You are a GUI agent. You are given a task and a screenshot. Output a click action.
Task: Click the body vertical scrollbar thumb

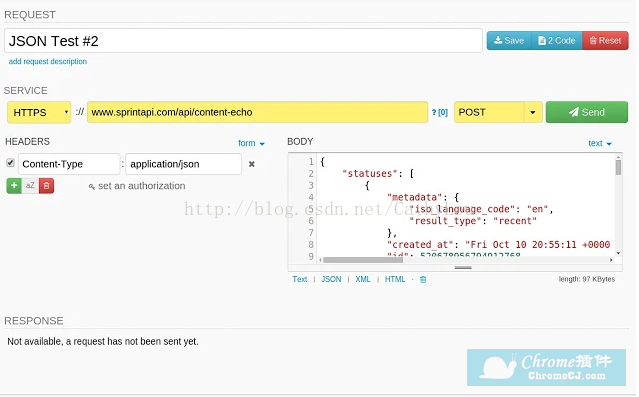point(618,168)
